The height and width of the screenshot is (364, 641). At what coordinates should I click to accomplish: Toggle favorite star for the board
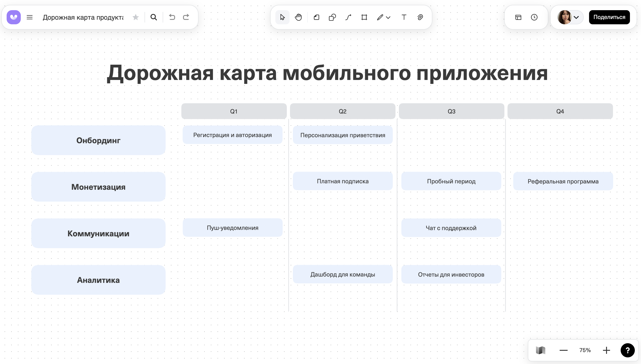(x=135, y=17)
